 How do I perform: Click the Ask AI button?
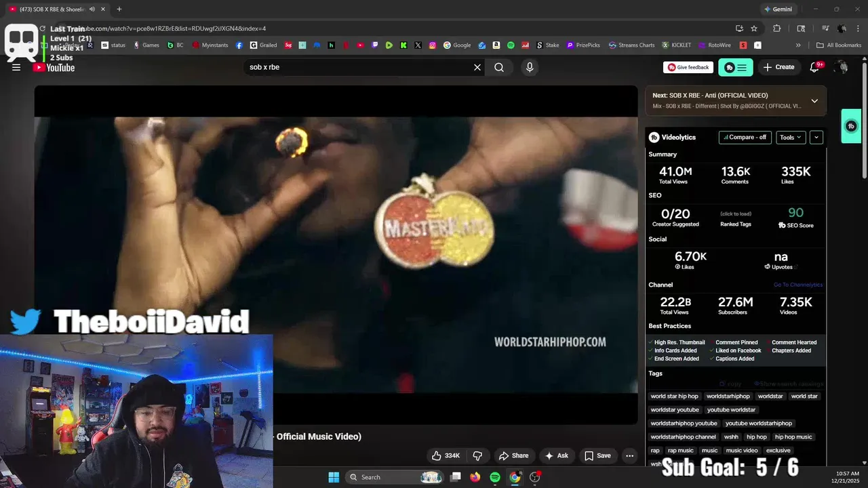pos(556,455)
